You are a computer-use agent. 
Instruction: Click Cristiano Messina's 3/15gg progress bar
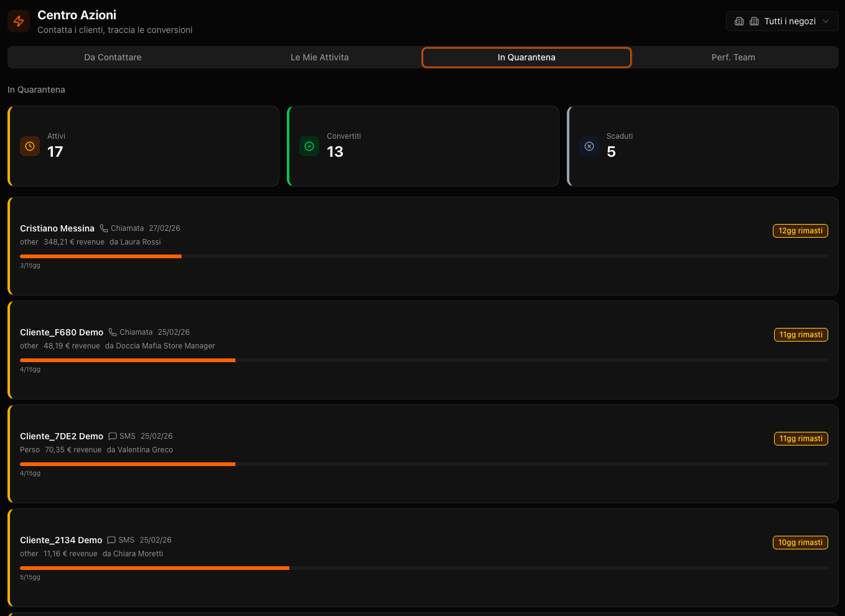[x=423, y=256]
